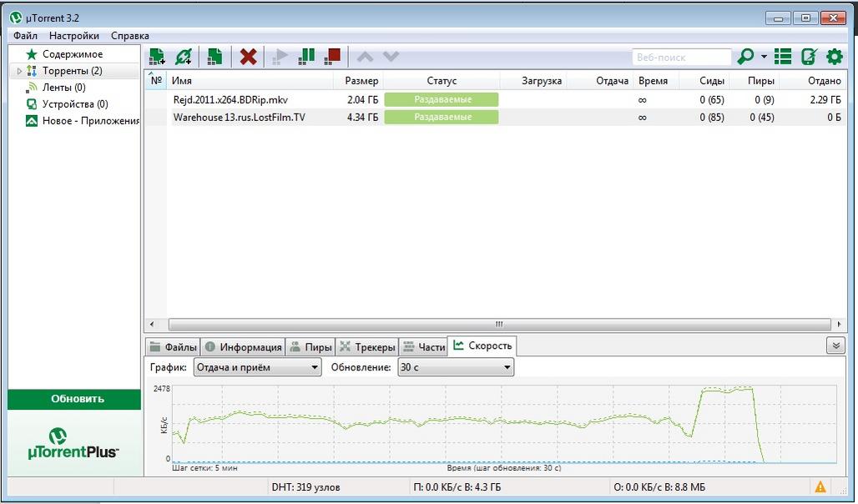Viewport: 858px width, 504px height.
Task: Click the 2.29 ГБ uploaded value
Action: [x=825, y=100]
